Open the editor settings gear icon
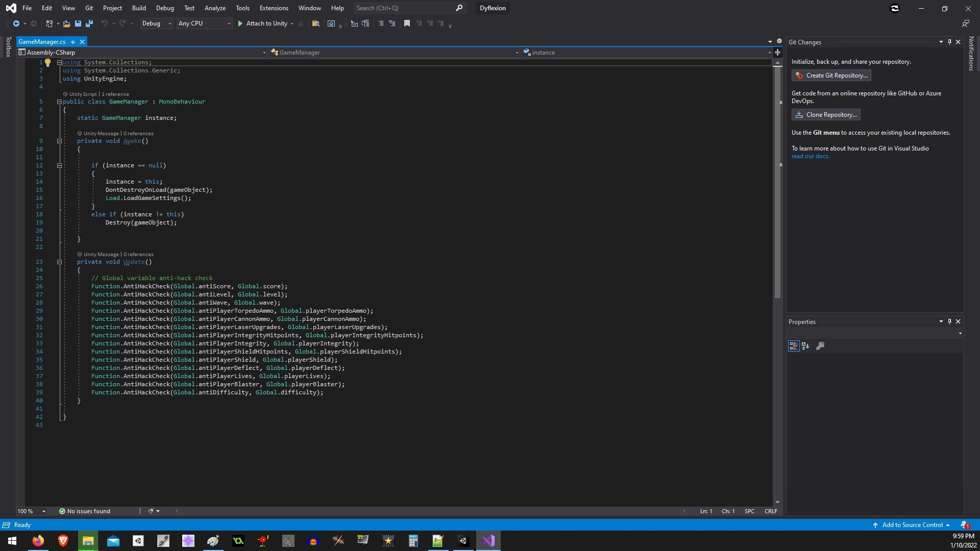This screenshot has width=980, height=551. tap(779, 41)
